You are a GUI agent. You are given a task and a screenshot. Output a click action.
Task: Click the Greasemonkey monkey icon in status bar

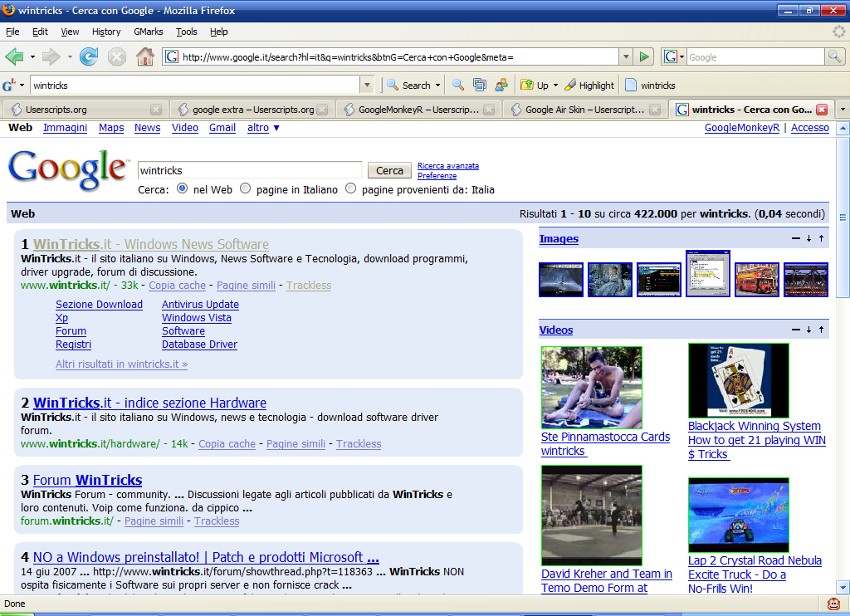tap(833, 604)
